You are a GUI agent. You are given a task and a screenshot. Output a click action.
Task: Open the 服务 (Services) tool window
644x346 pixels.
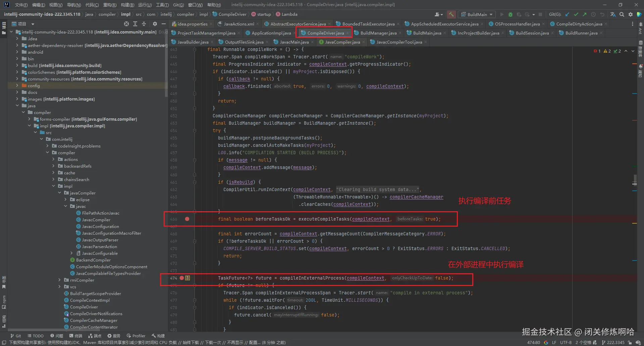114,336
